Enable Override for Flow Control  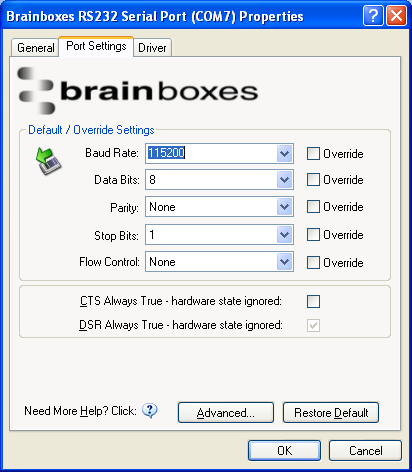tap(313, 262)
